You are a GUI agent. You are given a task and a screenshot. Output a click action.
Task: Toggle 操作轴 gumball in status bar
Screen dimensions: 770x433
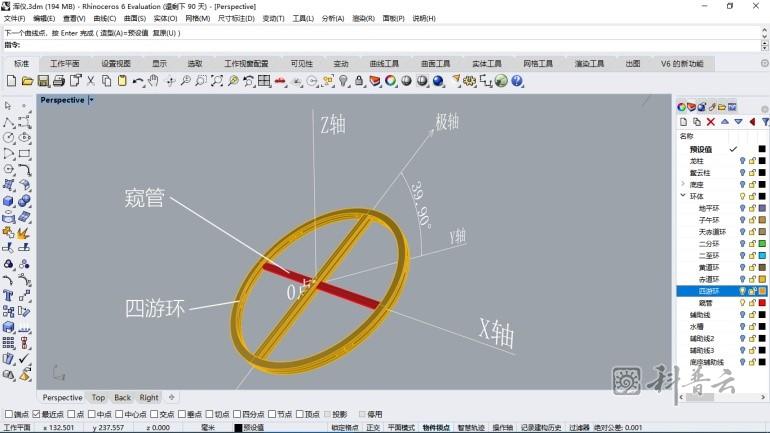point(503,428)
